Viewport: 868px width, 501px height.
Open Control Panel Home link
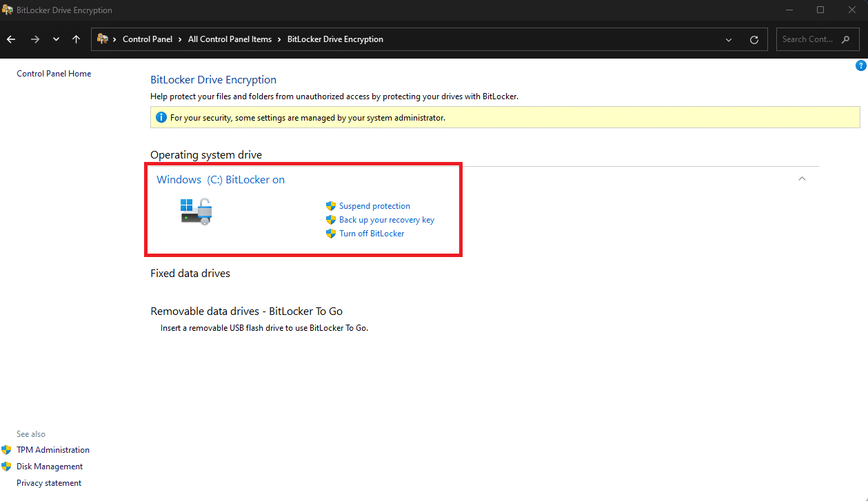(54, 74)
